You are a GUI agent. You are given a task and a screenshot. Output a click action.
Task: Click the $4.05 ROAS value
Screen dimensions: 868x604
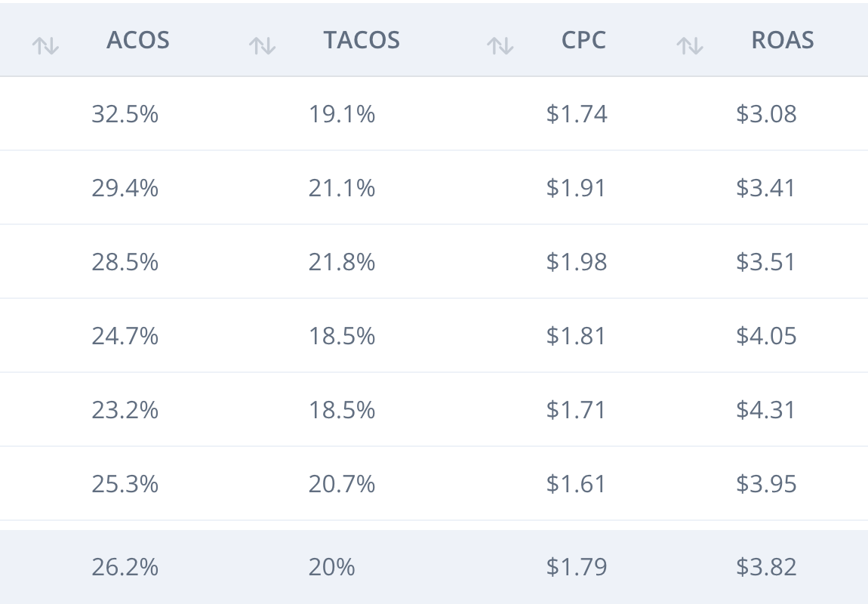click(766, 336)
